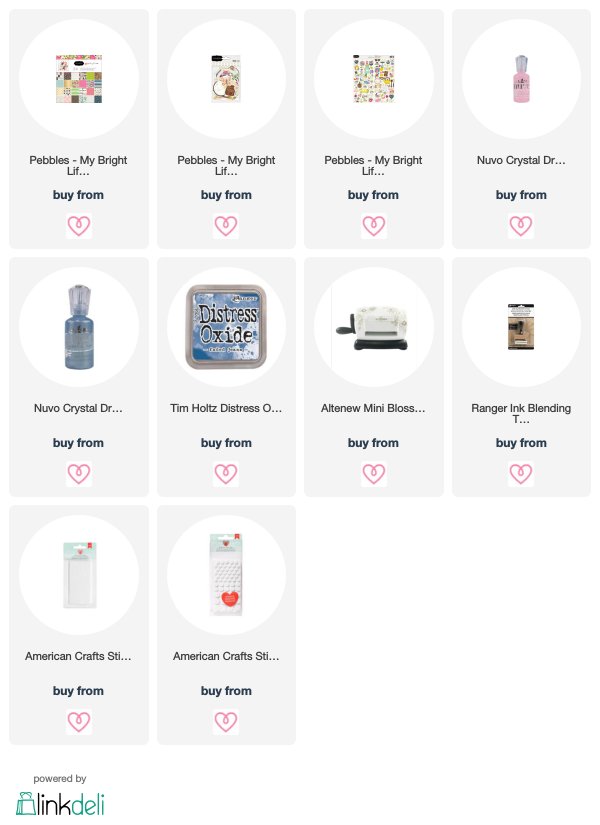
Task: Click the Pebbles ephemera pack title link
Action: coord(226,165)
